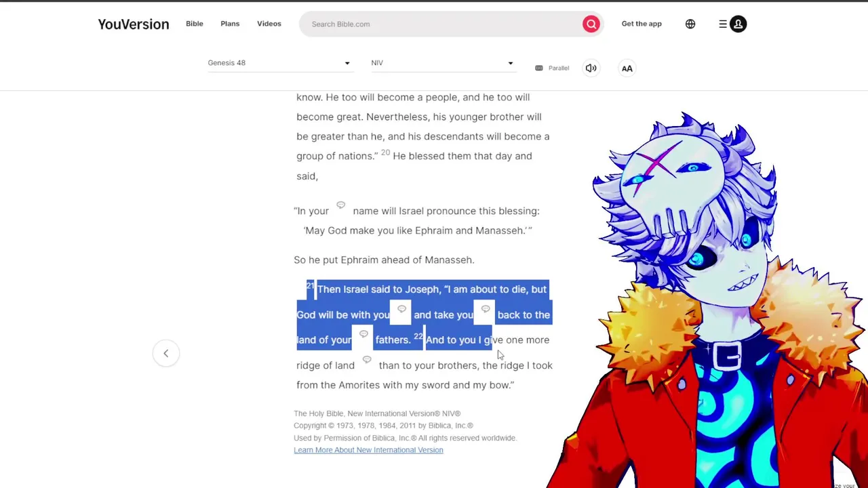Select verse 21 'Then Israel said to Joseph'
The width and height of the screenshot is (868, 488).
coord(377,289)
